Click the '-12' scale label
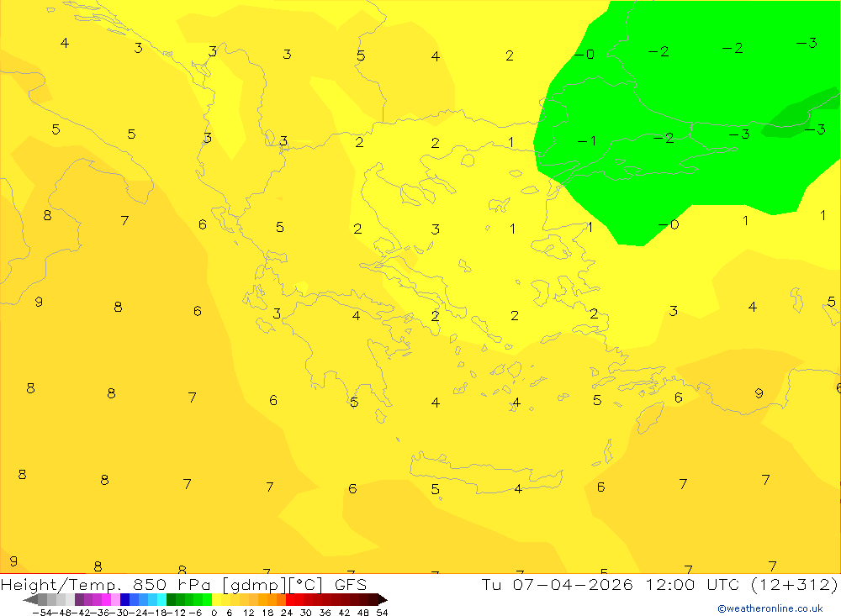This screenshot has height=616, width=841. point(176,613)
